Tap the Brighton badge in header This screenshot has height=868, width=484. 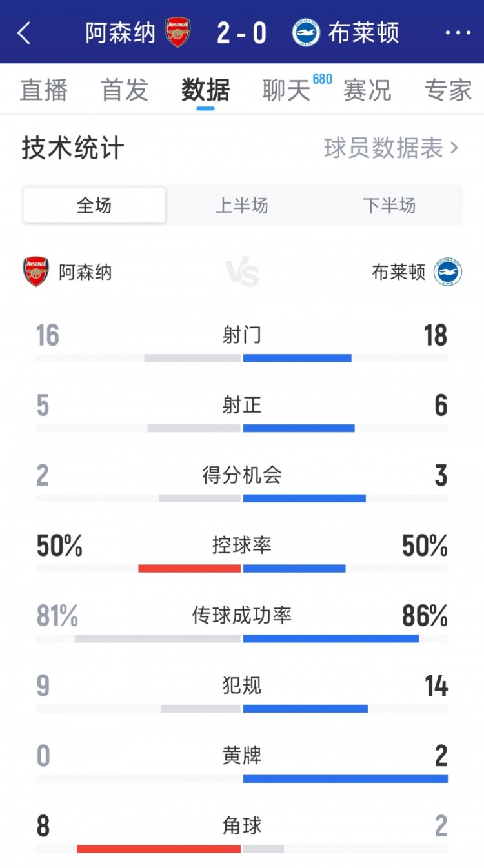click(x=306, y=33)
